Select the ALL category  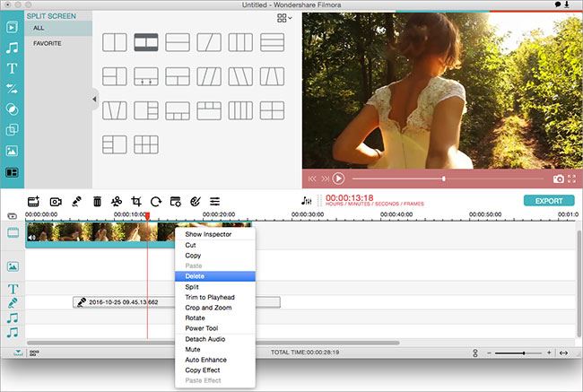click(58, 29)
